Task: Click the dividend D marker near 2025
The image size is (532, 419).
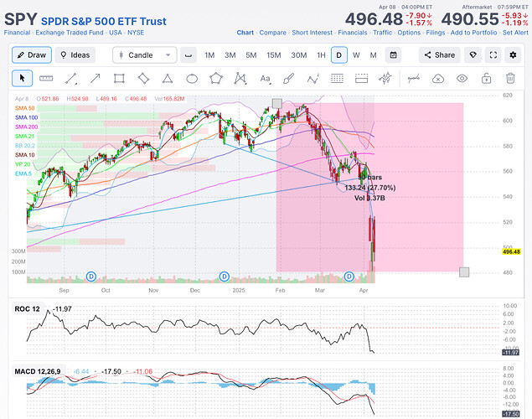Action: (224, 277)
